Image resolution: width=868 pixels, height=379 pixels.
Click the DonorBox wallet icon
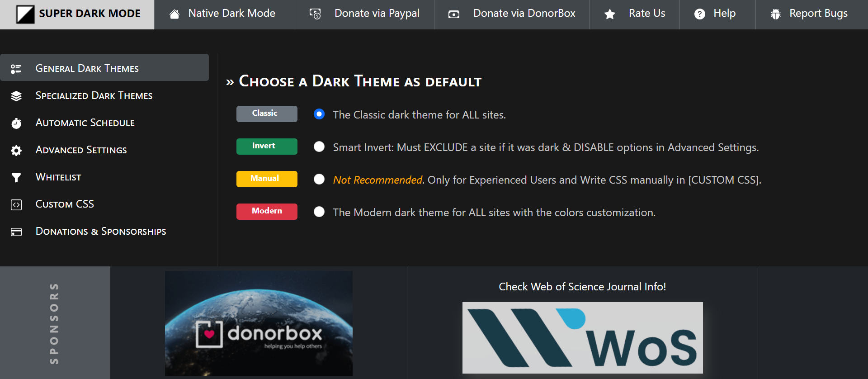click(x=454, y=14)
